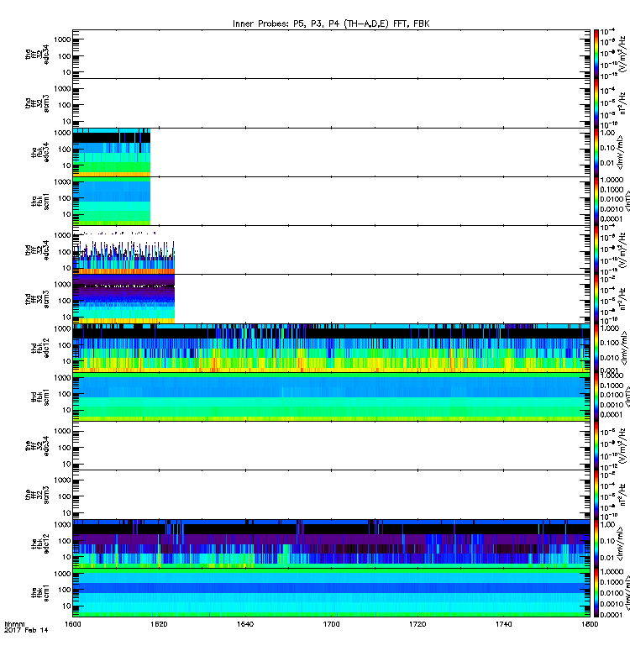Click the 1000 y-axis tick of tha fff edc34 panel
Viewport: 630px width, 672px height.
(x=62, y=39)
